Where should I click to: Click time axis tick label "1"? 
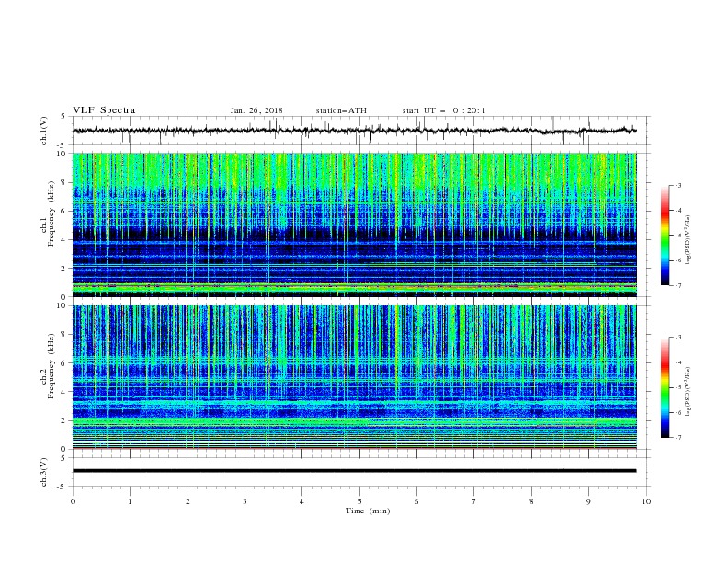130,501
